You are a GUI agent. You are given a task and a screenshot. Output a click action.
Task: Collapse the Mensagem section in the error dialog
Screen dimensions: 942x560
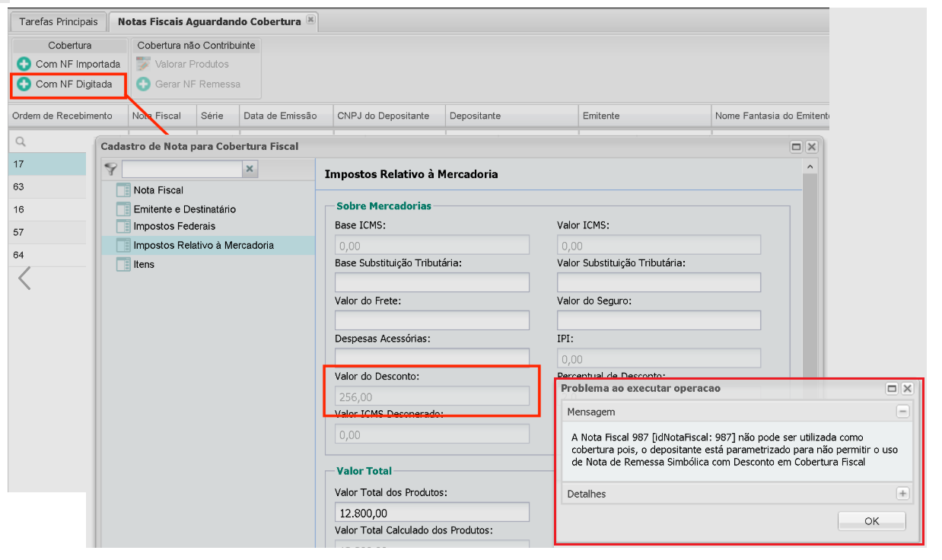(x=902, y=412)
